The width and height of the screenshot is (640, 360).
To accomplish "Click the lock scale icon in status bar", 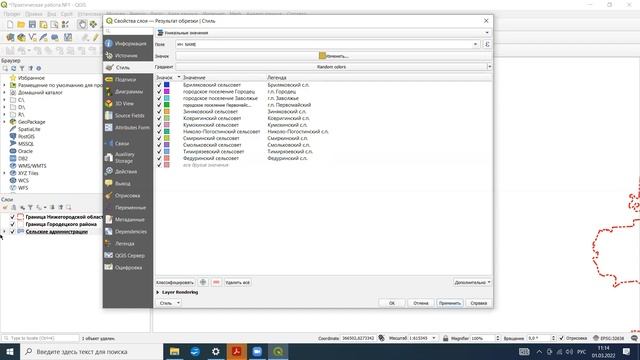I will tap(446, 338).
